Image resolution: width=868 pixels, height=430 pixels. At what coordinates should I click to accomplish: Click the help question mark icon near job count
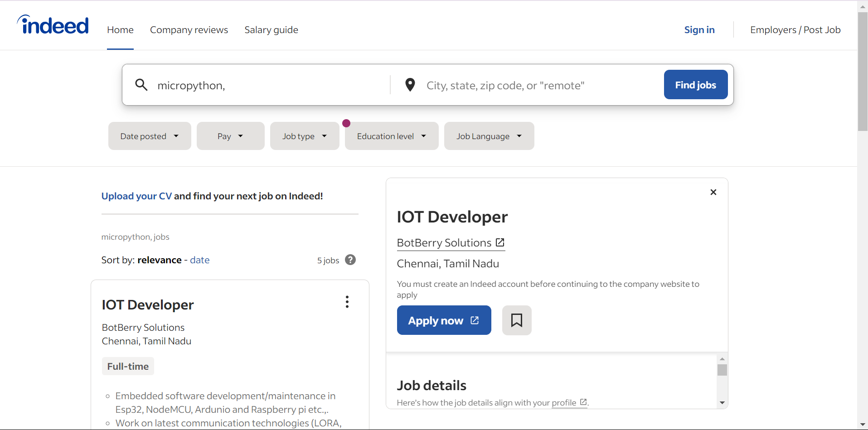[350, 260]
